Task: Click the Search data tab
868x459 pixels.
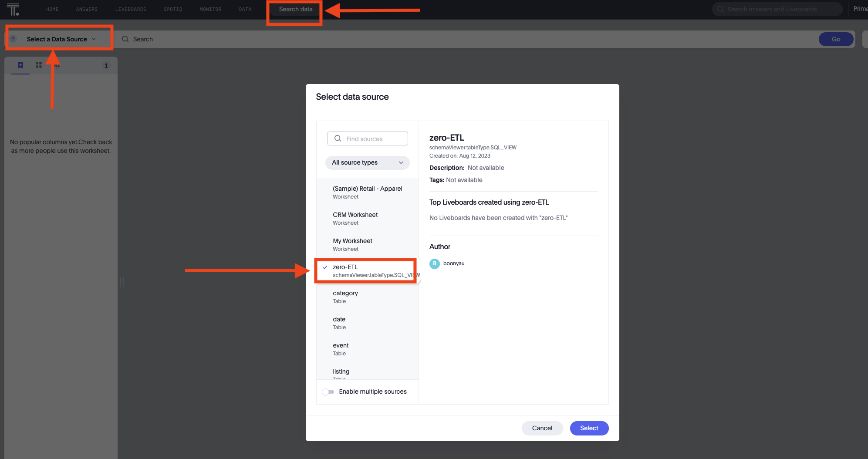Action: (x=296, y=9)
